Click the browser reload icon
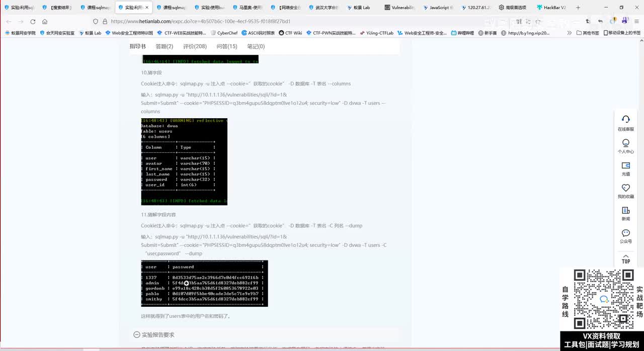This screenshot has height=351, width=644. 33,22
